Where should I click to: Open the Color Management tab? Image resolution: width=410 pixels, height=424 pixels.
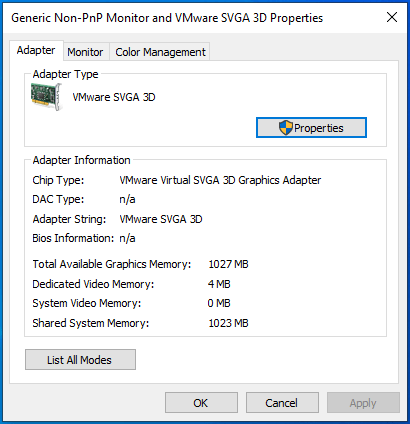click(x=160, y=52)
